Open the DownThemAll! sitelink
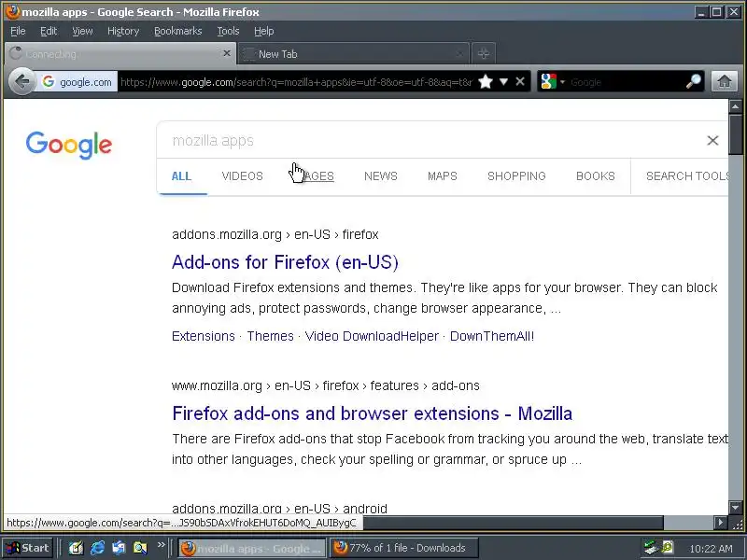Image resolution: width=747 pixels, height=560 pixels. pyautogui.click(x=492, y=336)
